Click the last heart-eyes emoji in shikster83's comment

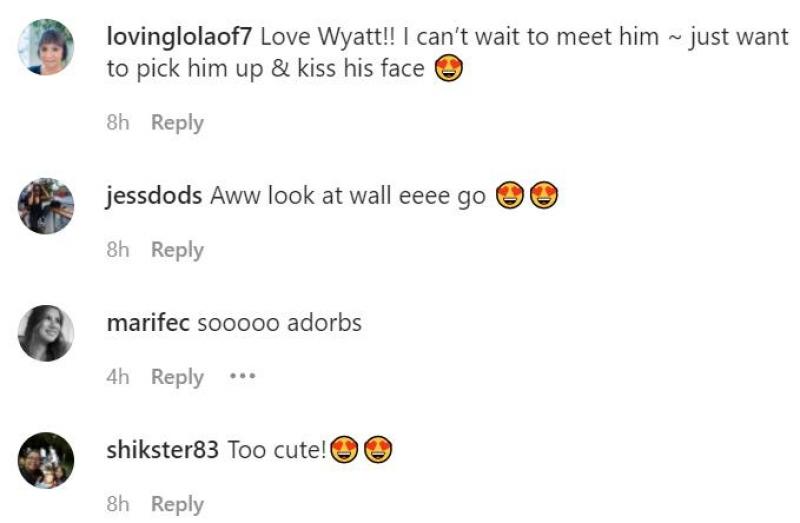pyautogui.click(x=378, y=451)
